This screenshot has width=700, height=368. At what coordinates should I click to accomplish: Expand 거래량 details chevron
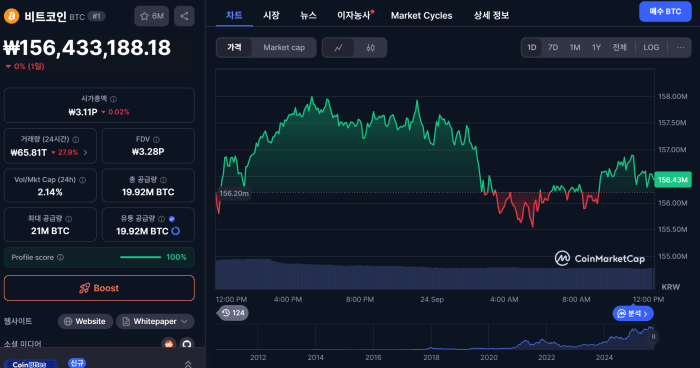pos(85,153)
